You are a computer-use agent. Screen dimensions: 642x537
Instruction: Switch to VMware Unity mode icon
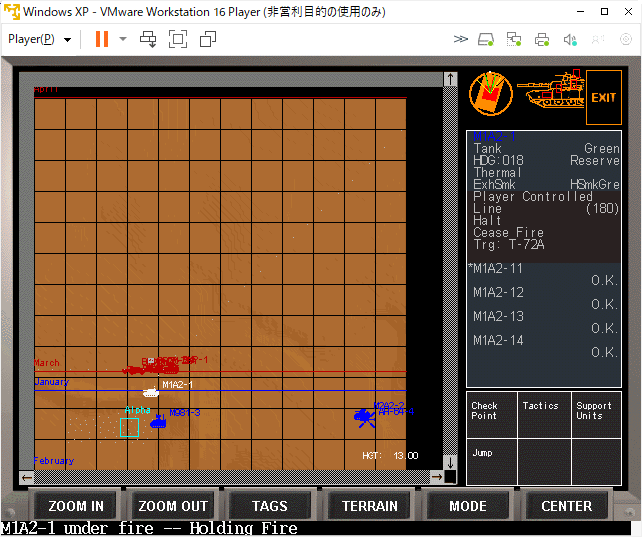click(208, 39)
